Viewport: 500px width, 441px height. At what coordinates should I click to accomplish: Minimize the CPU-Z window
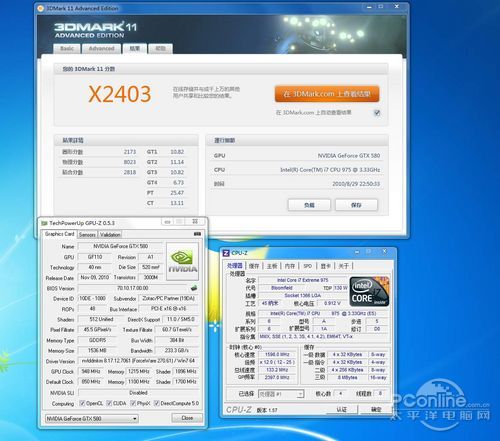tap(357, 252)
